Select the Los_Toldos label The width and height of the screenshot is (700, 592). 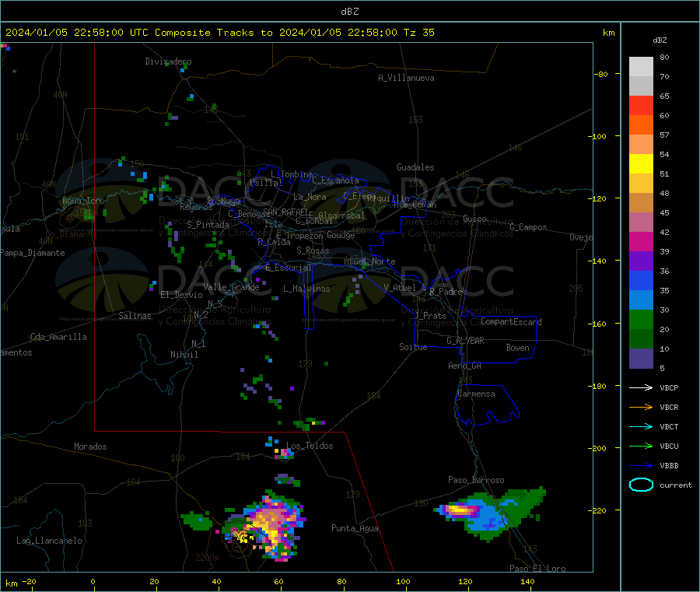(x=310, y=446)
